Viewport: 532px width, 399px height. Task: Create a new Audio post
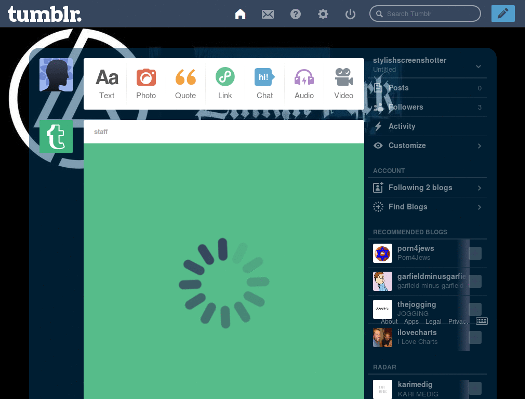click(304, 84)
